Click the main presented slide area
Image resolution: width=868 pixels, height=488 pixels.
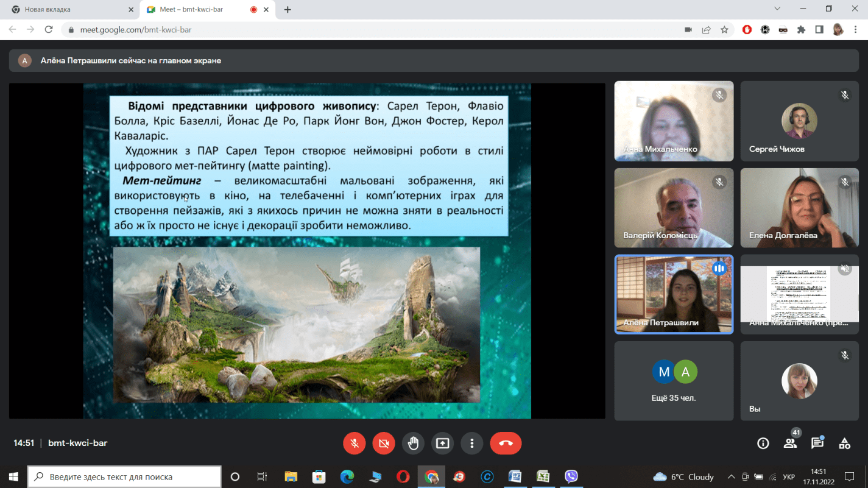point(307,251)
